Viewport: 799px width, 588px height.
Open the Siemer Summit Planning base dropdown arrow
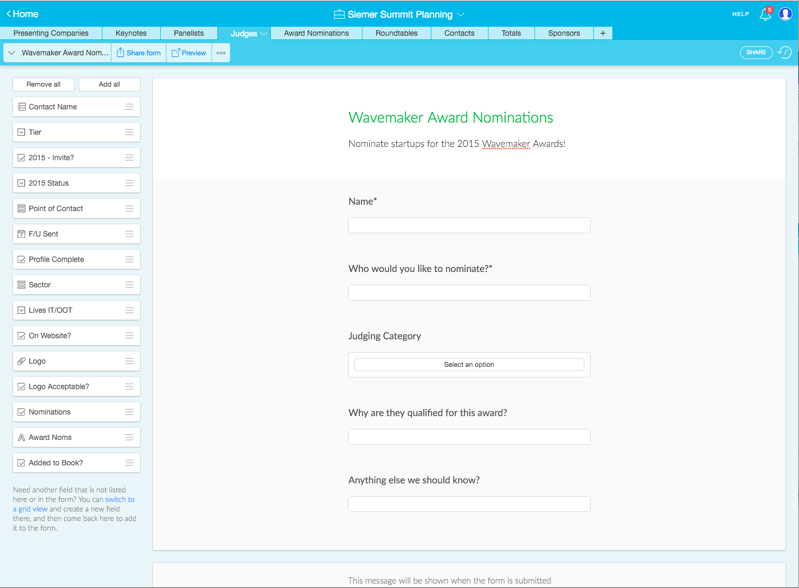pyautogui.click(x=460, y=15)
